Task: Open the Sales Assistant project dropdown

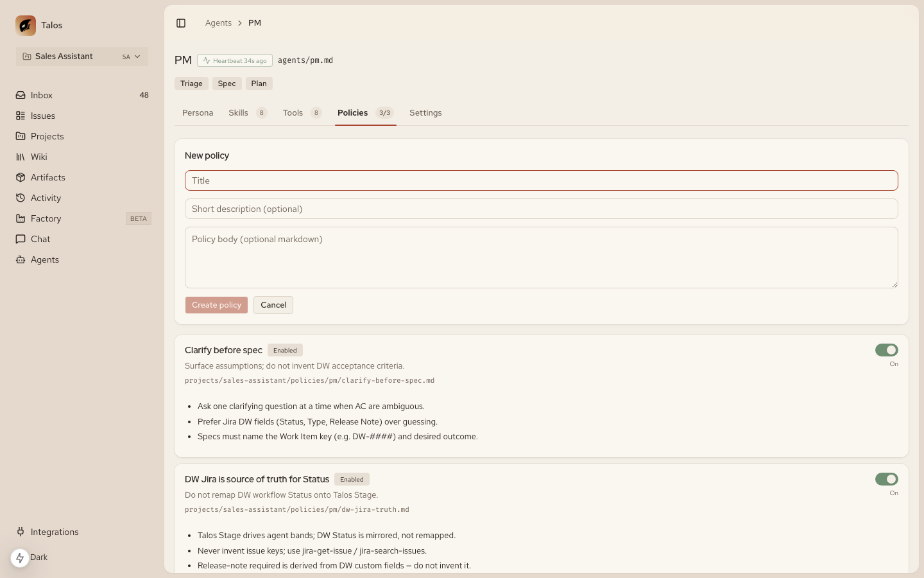Action: click(x=82, y=57)
